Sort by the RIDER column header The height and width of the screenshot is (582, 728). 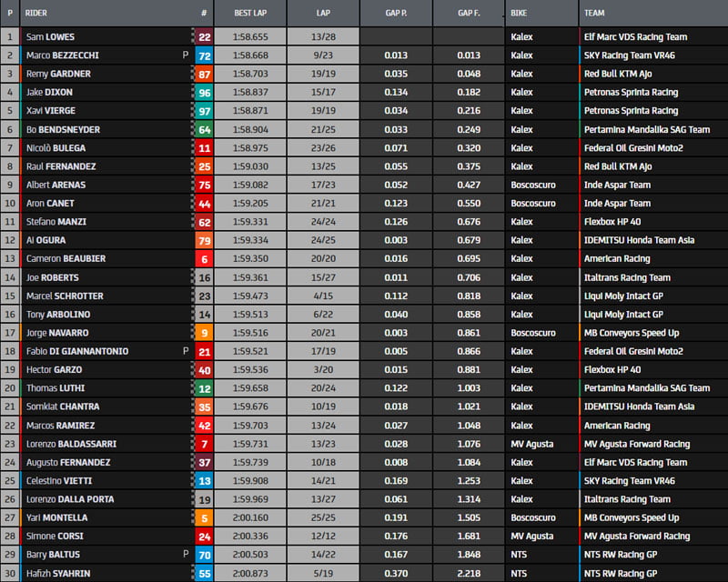[36, 14]
